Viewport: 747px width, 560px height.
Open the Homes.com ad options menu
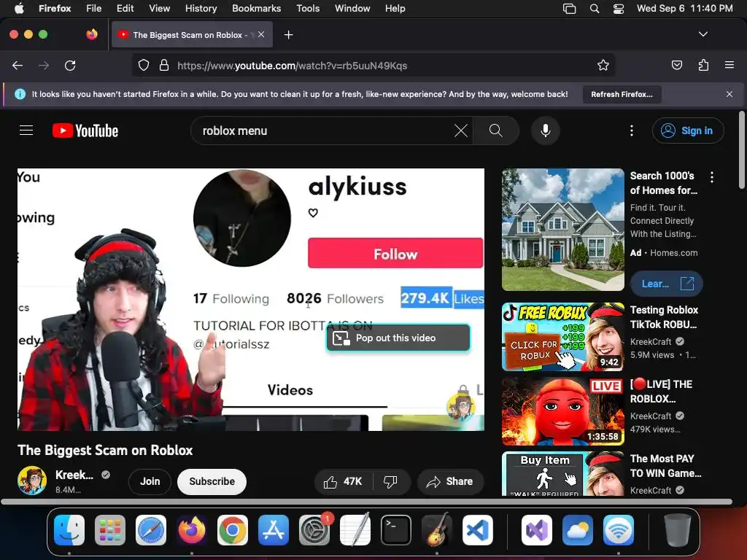tap(712, 177)
